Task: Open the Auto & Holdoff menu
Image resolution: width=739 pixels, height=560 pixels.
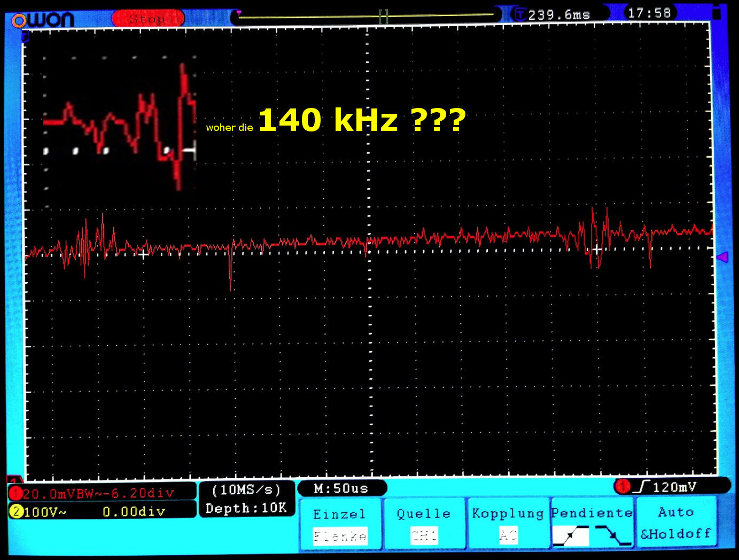Action: (x=676, y=523)
